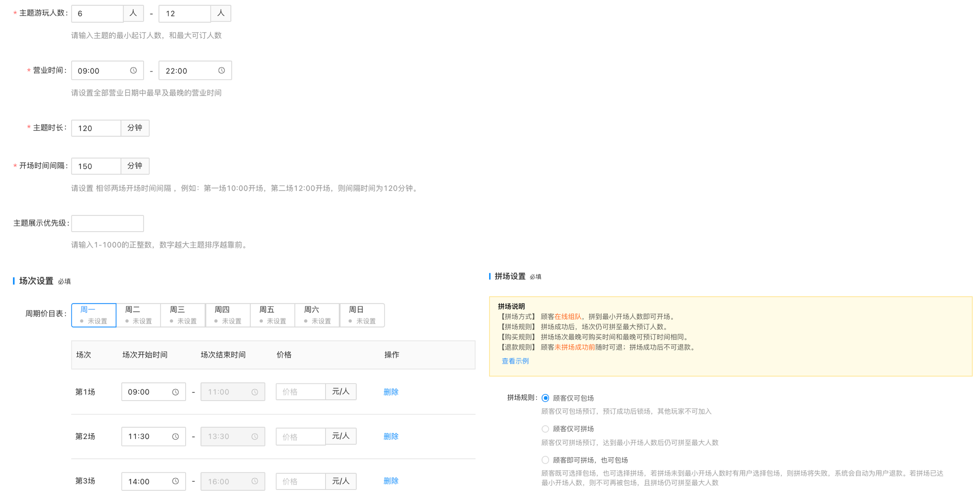Click 拼场设置 section heading
980x494 pixels.
click(510, 276)
